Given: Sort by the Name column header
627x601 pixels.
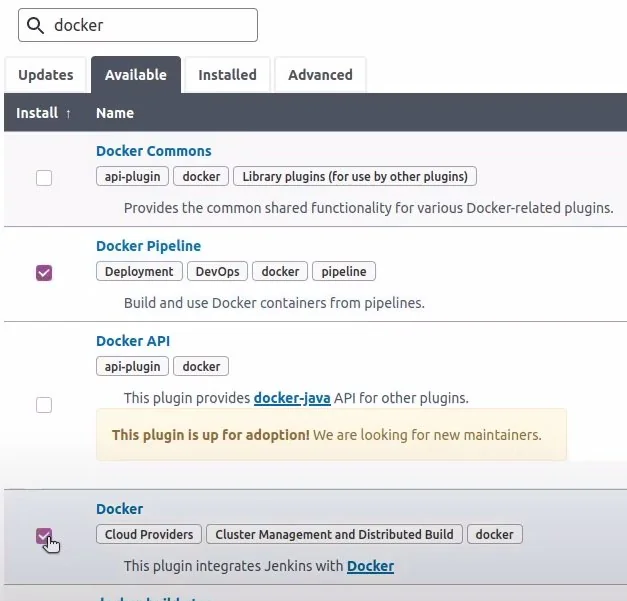Looking at the screenshot, I should point(115,113).
